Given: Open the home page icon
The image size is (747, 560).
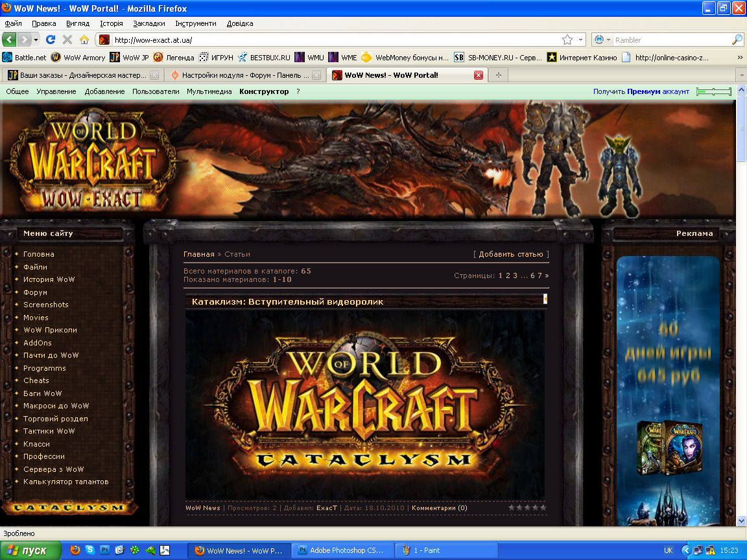Looking at the screenshot, I should (84, 40).
